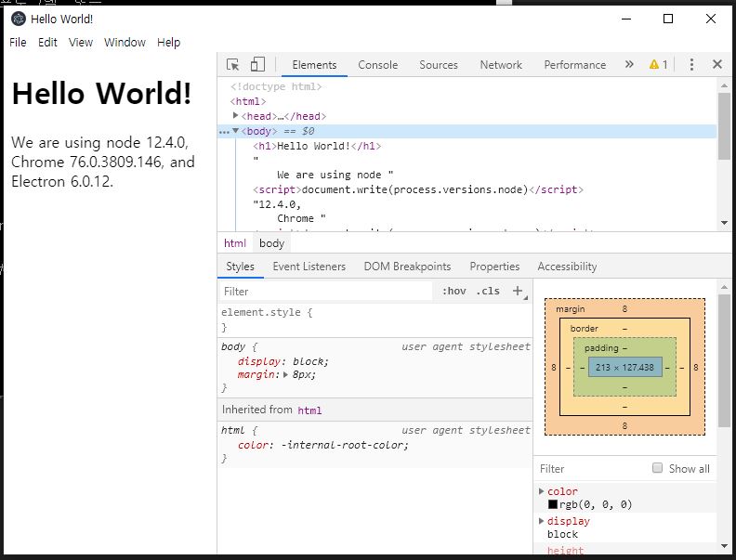Select the doctype html row

276,86
